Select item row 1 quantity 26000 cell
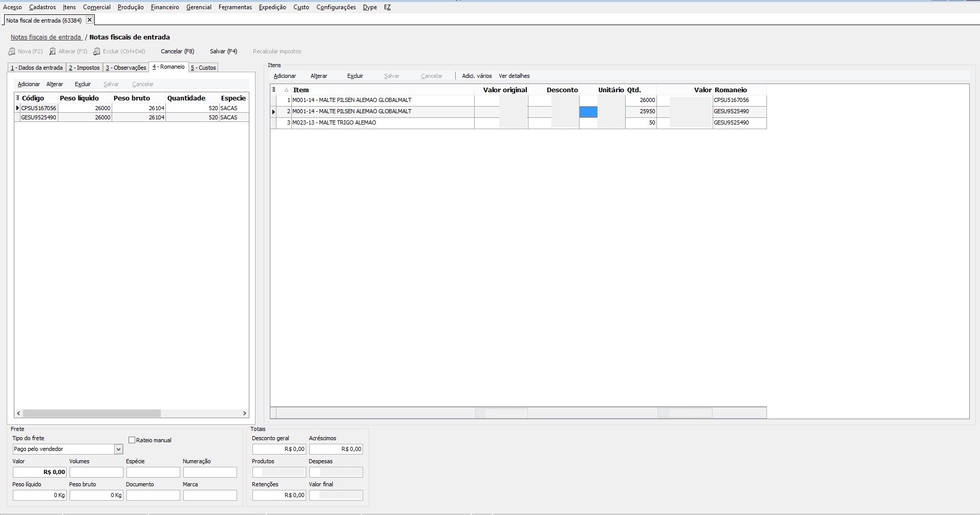The height and width of the screenshot is (515, 980). click(641, 100)
